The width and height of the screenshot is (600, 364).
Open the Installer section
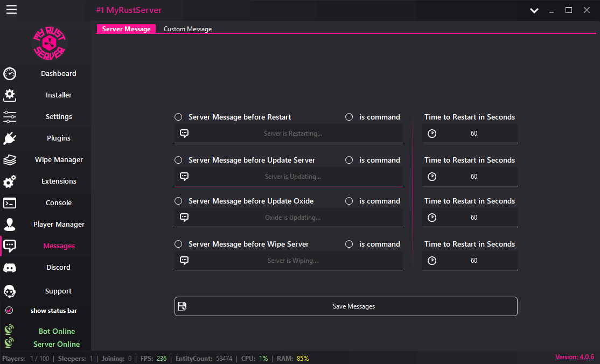pyautogui.click(x=58, y=95)
